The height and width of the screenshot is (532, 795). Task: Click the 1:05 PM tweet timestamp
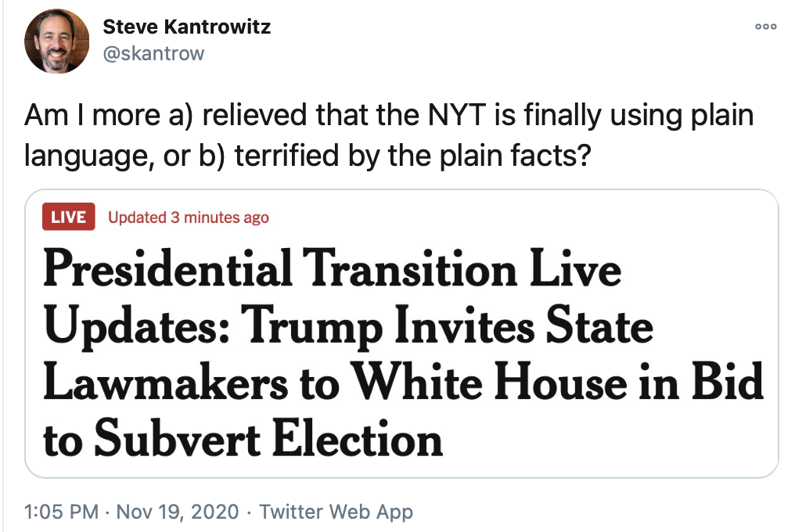(62, 512)
